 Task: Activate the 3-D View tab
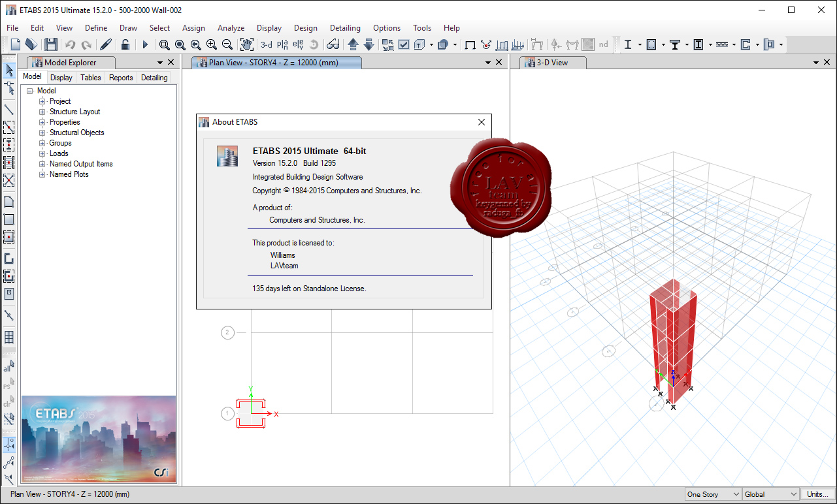[x=553, y=63]
